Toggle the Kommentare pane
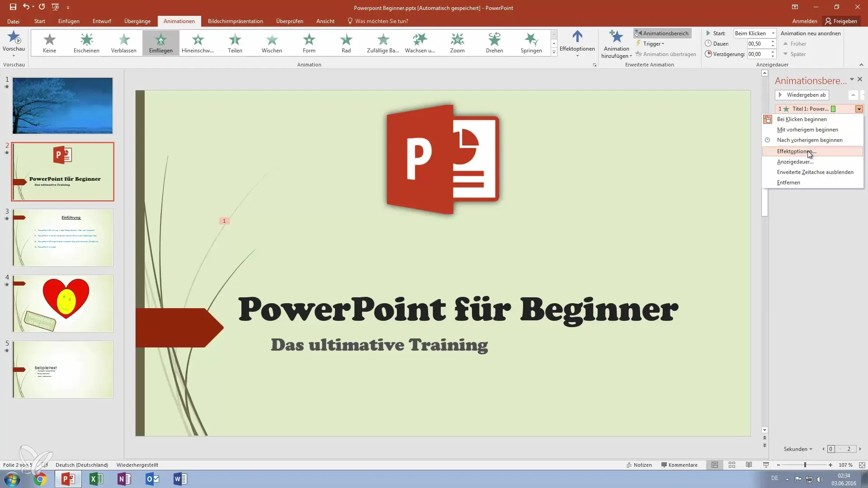Image resolution: width=868 pixels, height=488 pixels. tap(679, 465)
